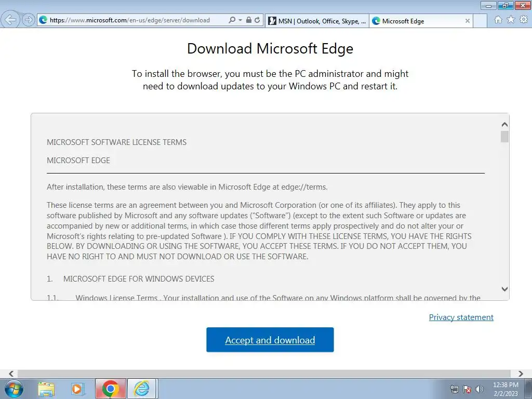The image size is (532, 399).
Task: Click 'MICROSOFT SOFTWARE LICENSE TERMS' text
Action: (117, 142)
